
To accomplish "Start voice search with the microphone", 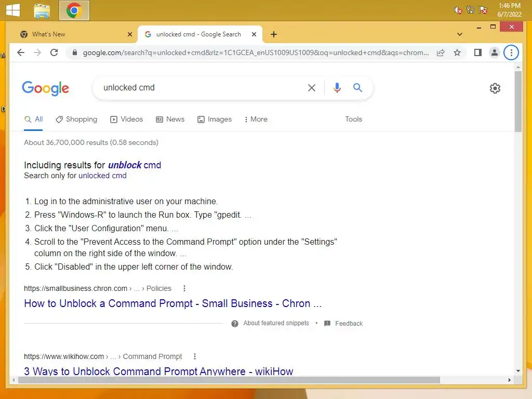I will pyautogui.click(x=337, y=88).
